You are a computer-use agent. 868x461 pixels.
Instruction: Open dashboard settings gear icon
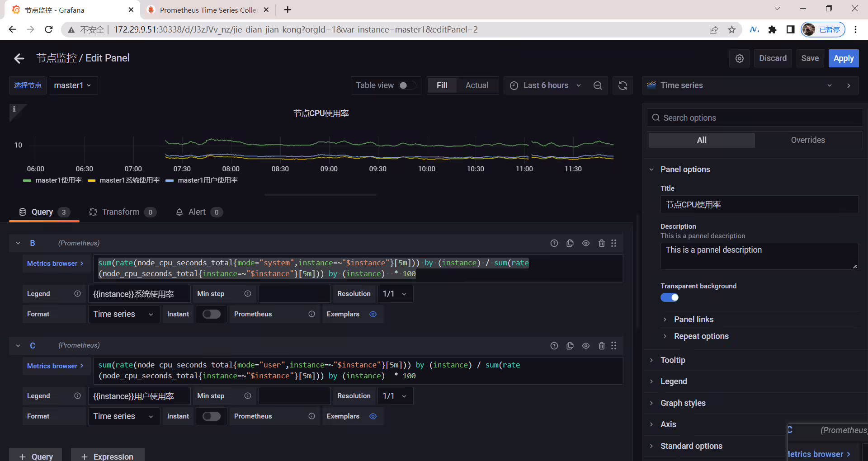pos(740,58)
